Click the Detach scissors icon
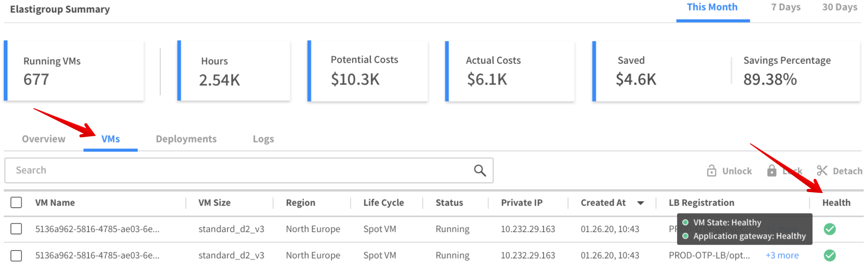Screen dimensions: 868x265 click(822, 171)
